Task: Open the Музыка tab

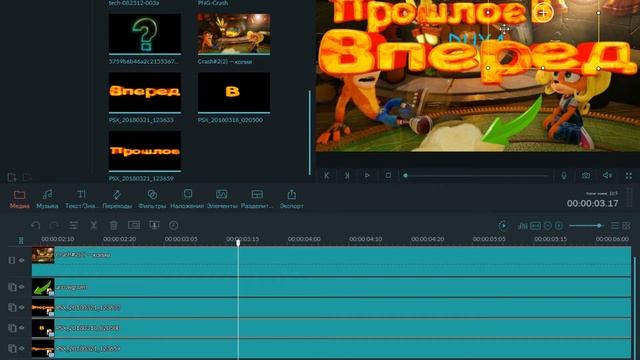Action: tap(47, 199)
